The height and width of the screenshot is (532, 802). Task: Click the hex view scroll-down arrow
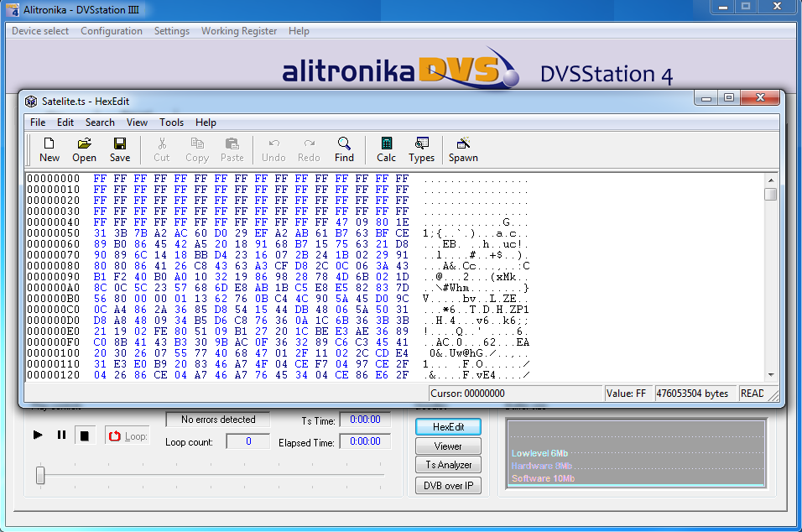point(770,374)
